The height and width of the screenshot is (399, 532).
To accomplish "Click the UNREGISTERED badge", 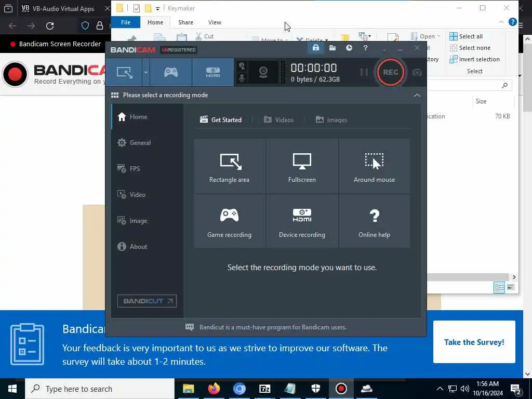I will coord(179,50).
